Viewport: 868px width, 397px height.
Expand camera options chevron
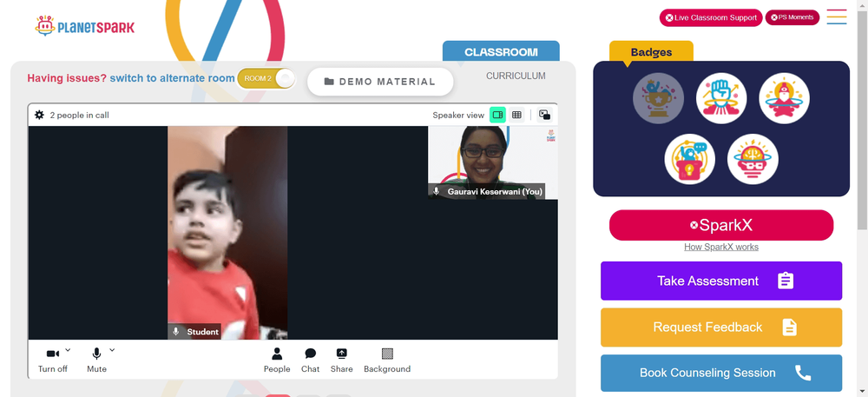click(68, 350)
